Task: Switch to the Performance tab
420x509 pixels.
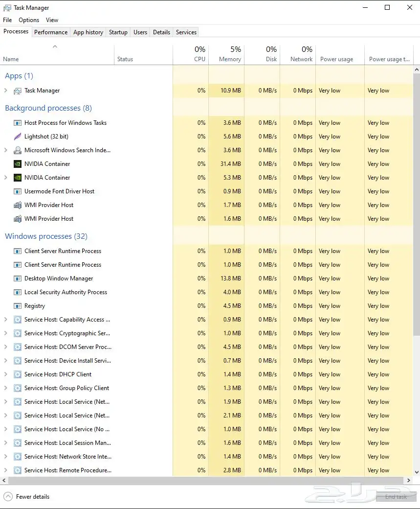Action: (51, 32)
